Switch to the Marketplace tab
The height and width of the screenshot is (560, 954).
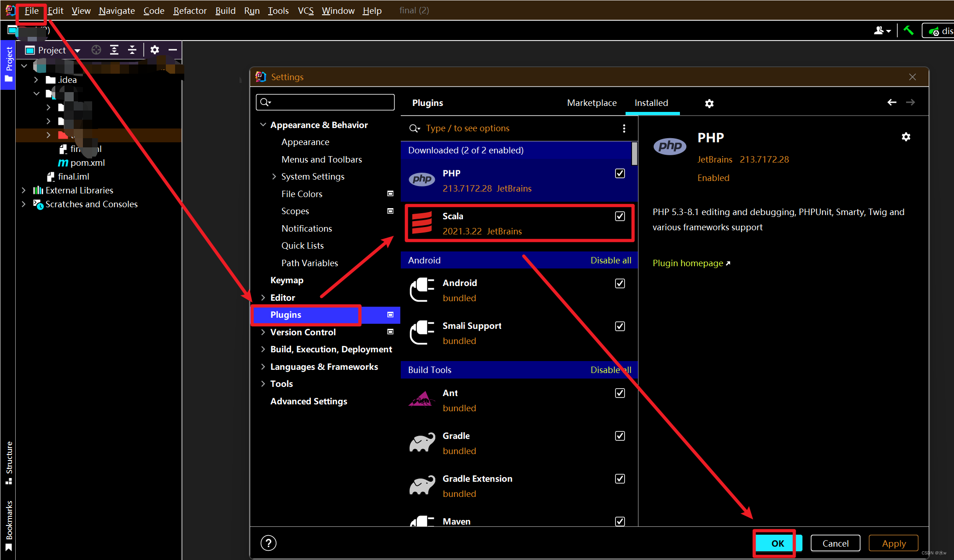point(591,103)
